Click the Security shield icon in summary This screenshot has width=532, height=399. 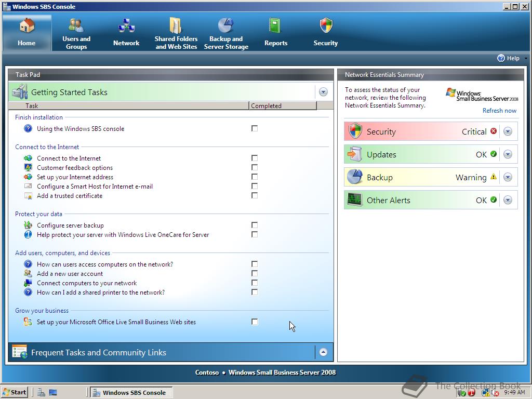point(355,131)
